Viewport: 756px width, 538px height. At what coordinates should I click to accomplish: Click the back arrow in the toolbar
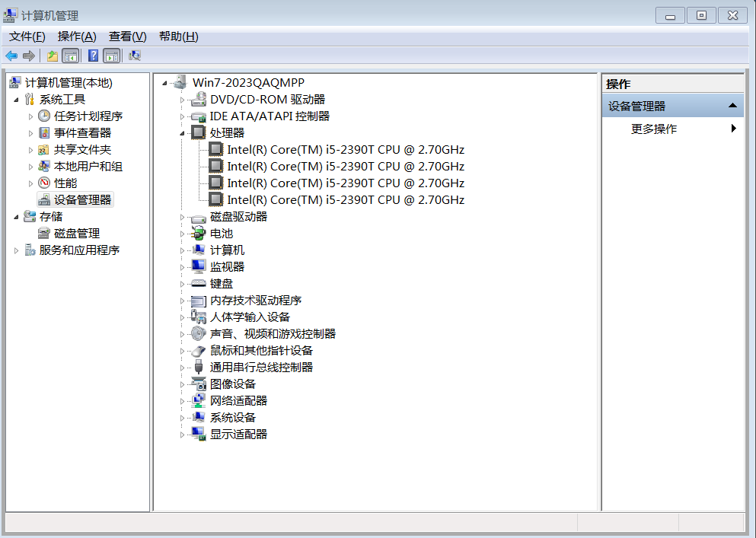tap(11, 56)
